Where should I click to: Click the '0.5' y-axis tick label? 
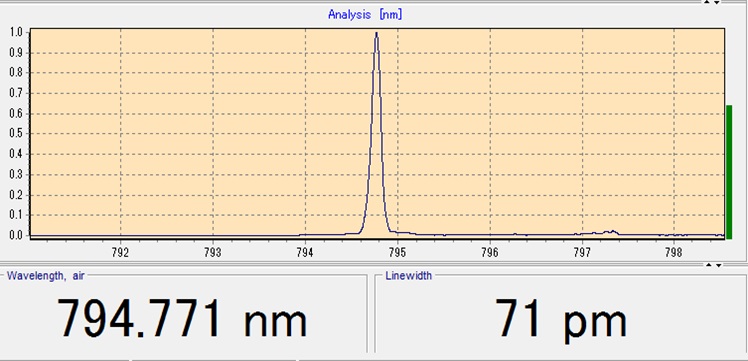(16, 134)
